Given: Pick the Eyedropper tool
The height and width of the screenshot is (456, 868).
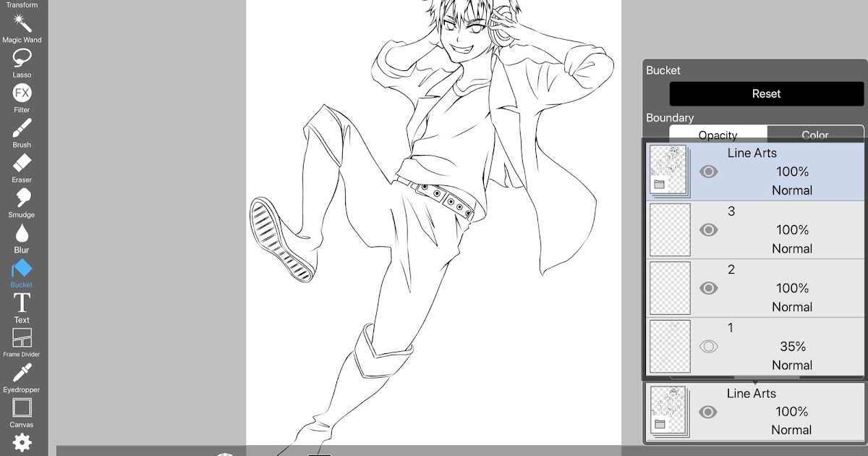Looking at the screenshot, I should point(22,374).
